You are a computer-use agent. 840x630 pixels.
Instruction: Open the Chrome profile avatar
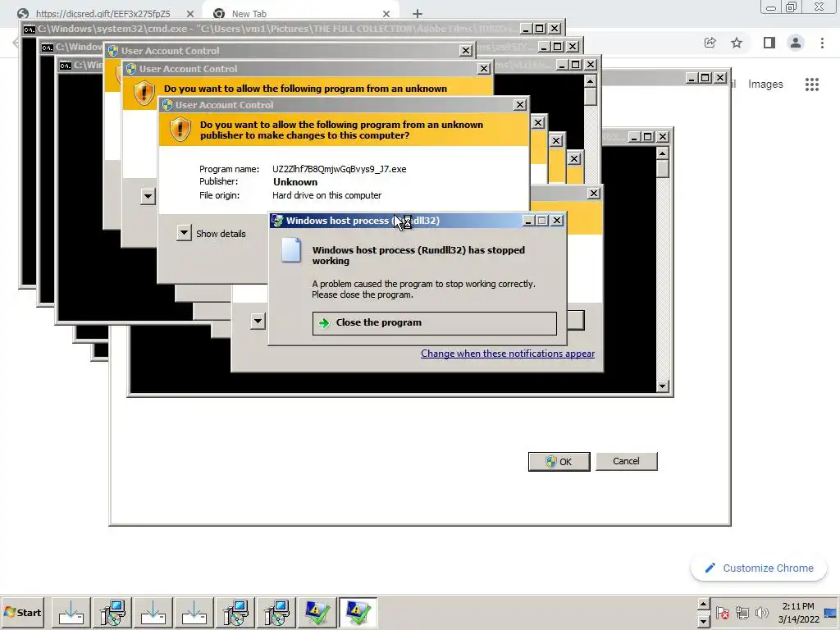796,43
